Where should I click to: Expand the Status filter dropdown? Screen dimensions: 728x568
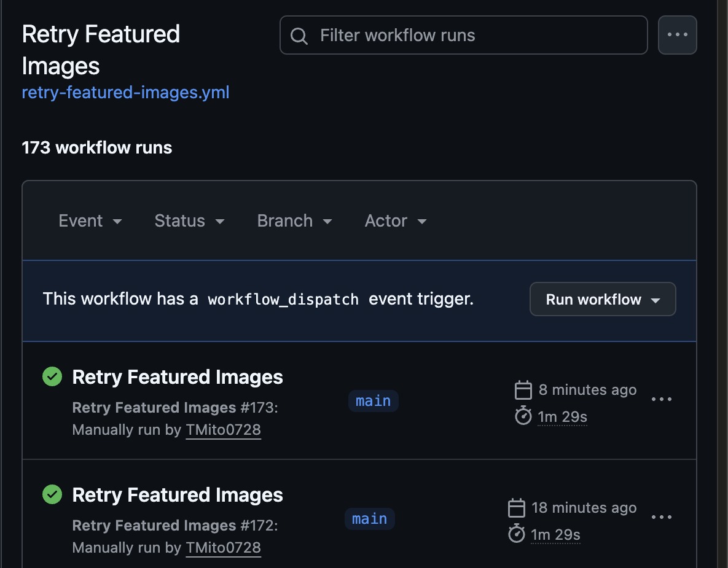click(x=189, y=221)
